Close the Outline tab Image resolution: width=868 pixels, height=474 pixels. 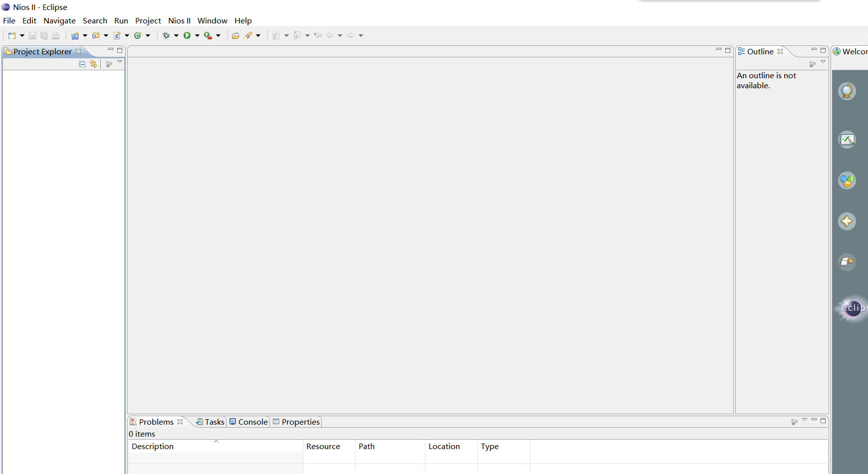coord(780,51)
